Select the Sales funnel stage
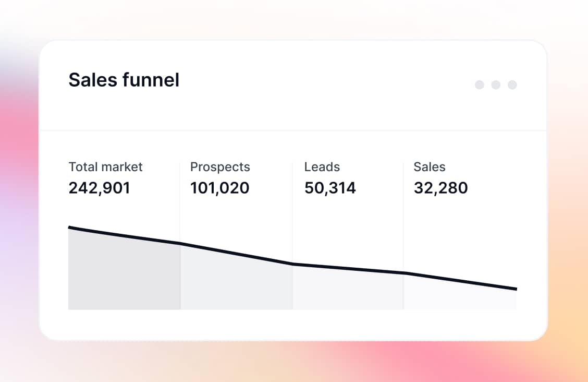 [x=430, y=166]
